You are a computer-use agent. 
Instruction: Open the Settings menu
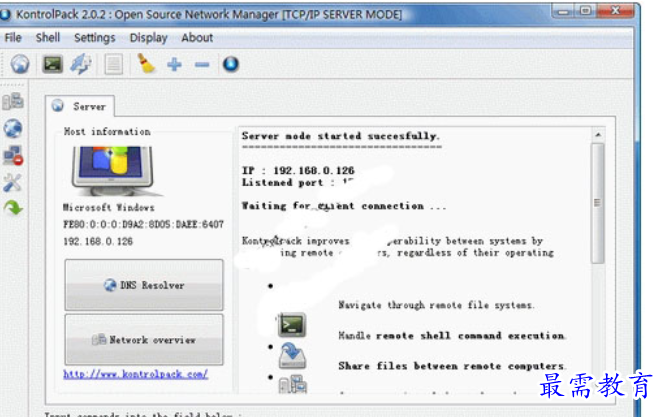pos(94,38)
